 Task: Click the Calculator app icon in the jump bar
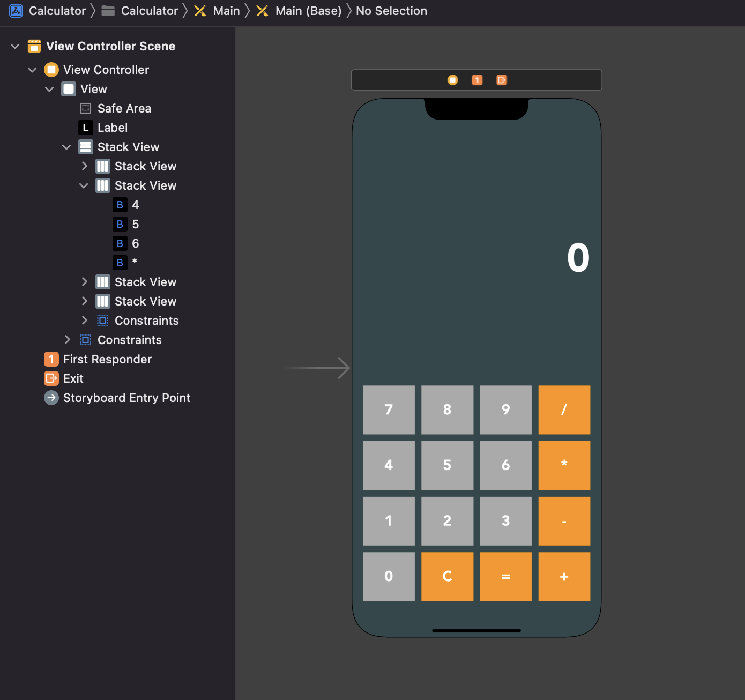coord(16,11)
